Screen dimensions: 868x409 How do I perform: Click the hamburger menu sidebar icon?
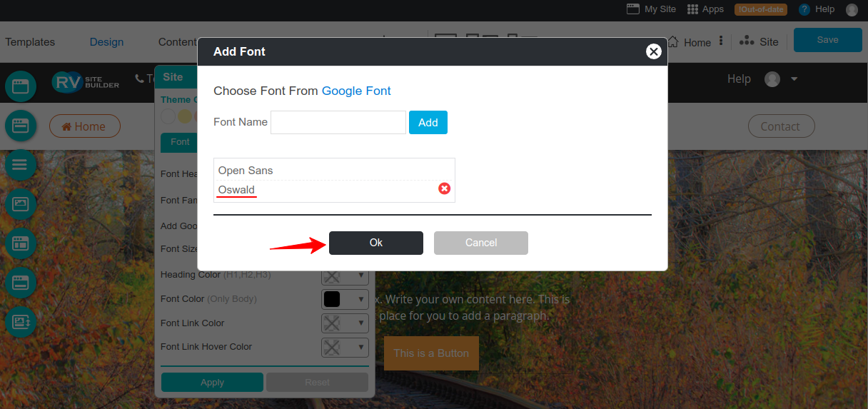21,165
